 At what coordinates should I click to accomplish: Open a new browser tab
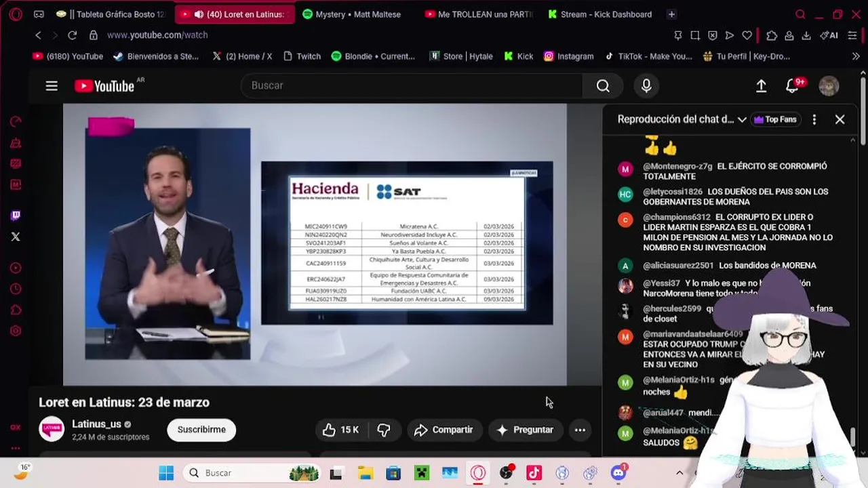tap(671, 14)
